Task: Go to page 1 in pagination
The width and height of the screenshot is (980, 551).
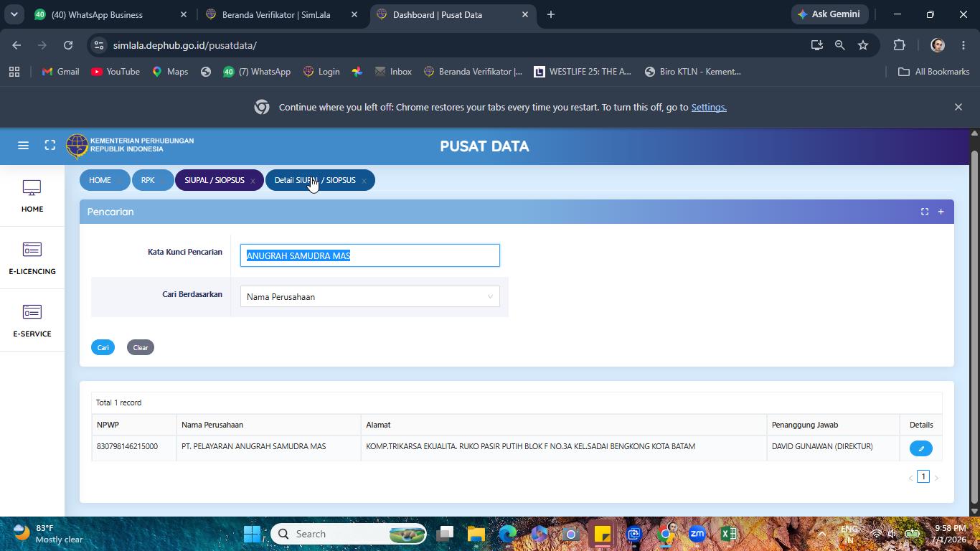Action: tap(923, 476)
